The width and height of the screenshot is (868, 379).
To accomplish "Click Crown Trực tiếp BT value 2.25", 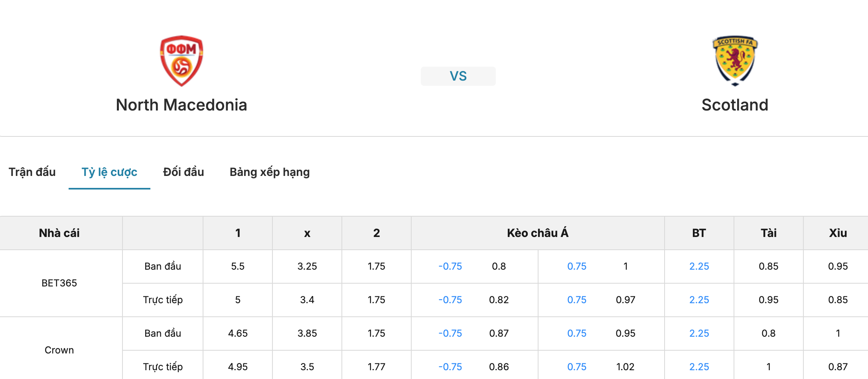I will 699,367.
